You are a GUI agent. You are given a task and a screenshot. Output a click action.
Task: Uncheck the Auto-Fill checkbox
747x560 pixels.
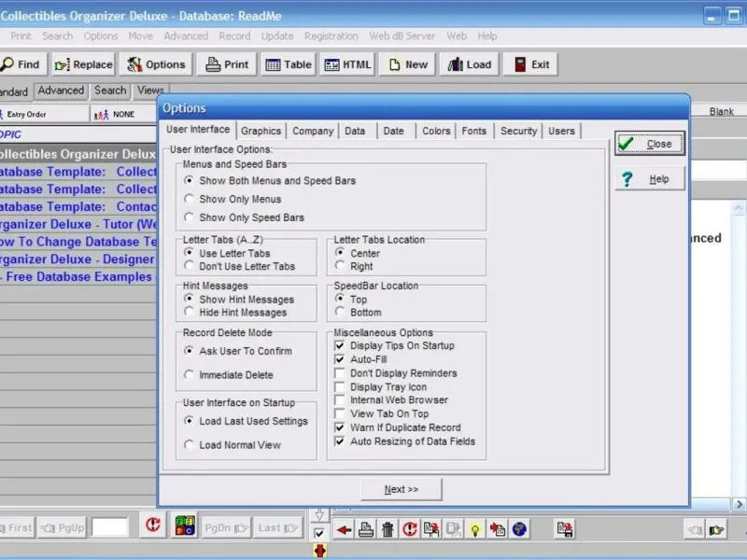340,359
